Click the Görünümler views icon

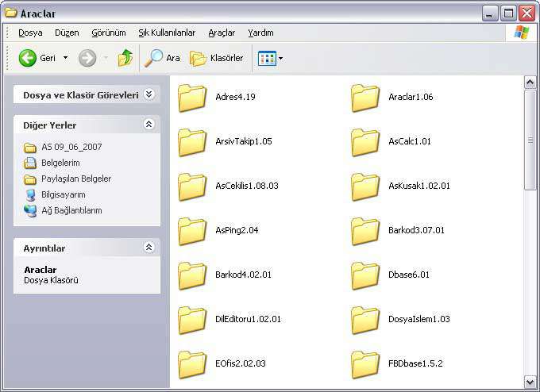click(267, 59)
